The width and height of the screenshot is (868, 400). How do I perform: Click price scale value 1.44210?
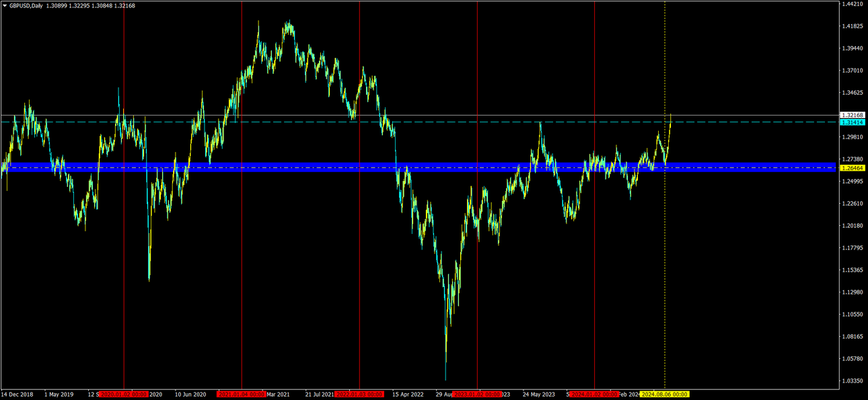[x=853, y=4]
